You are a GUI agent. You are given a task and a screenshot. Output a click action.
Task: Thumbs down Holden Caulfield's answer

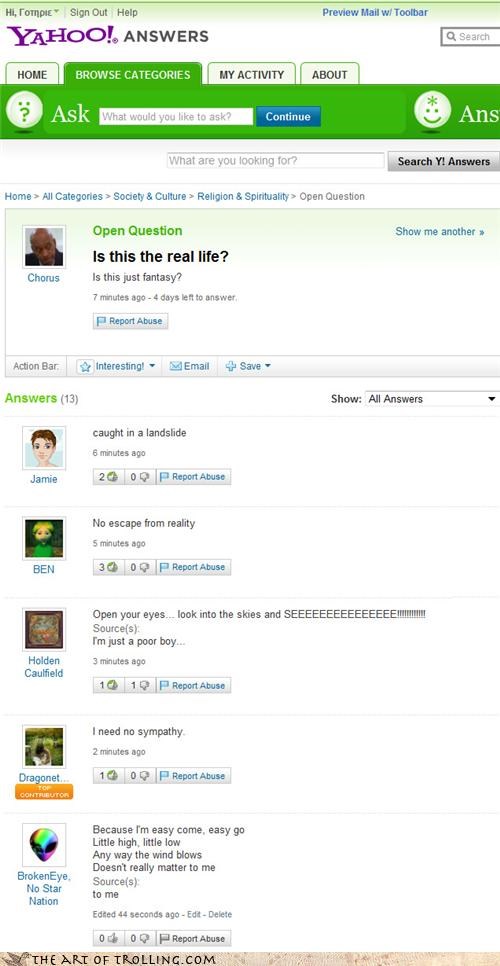point(140,685)
